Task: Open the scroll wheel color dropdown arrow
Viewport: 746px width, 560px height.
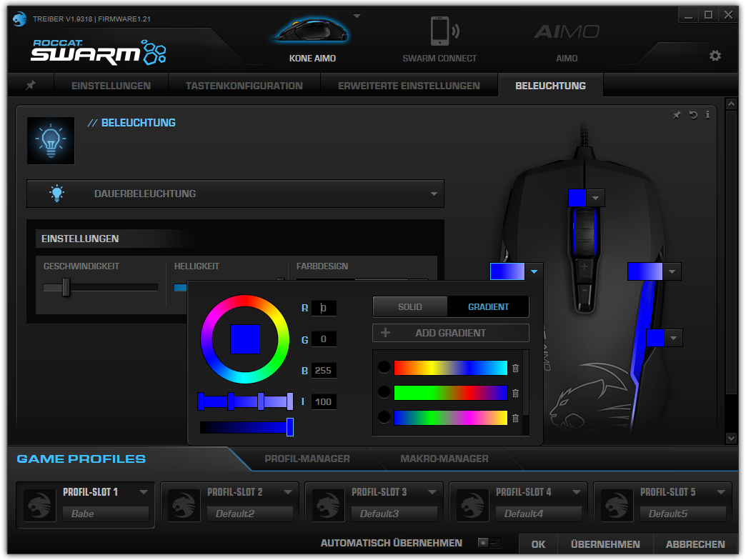Action: point(597,199)
